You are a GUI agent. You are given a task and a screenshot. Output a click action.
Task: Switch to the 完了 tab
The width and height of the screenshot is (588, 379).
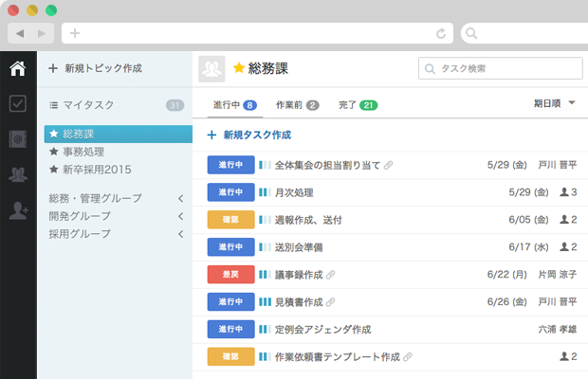[x=357, y=104]
